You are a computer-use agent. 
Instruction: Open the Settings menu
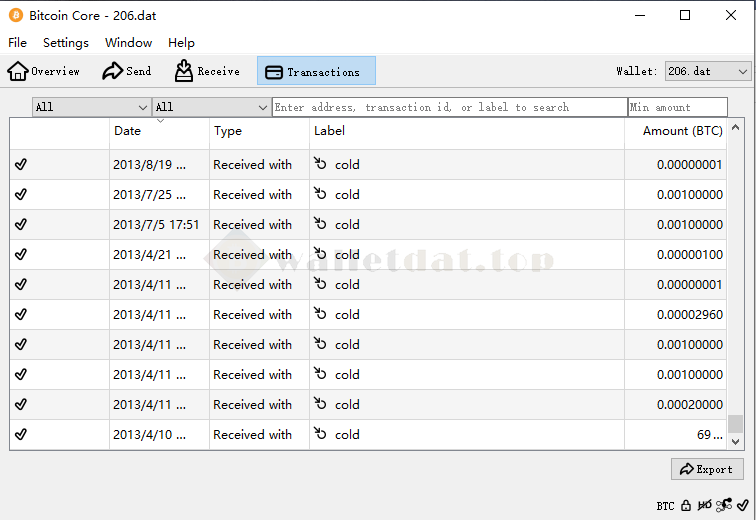point(66,43)
